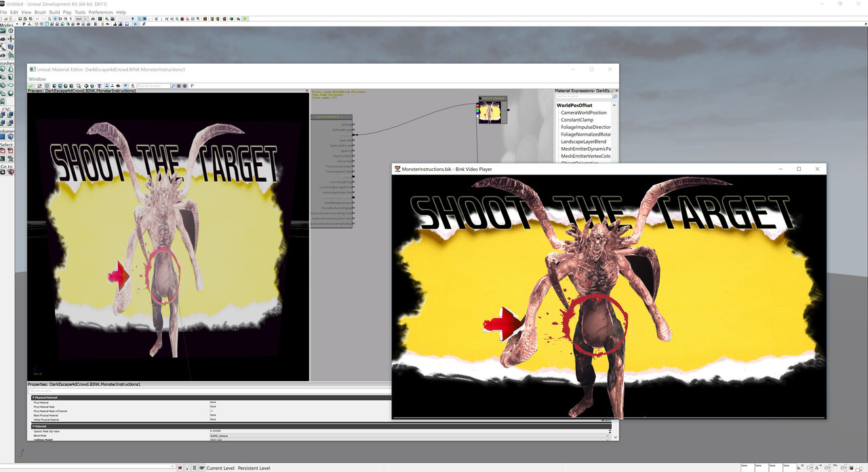Viewport: 868px width, 472px height.
Task: Click teapot icon in bottom status bar
Action: 201,468
